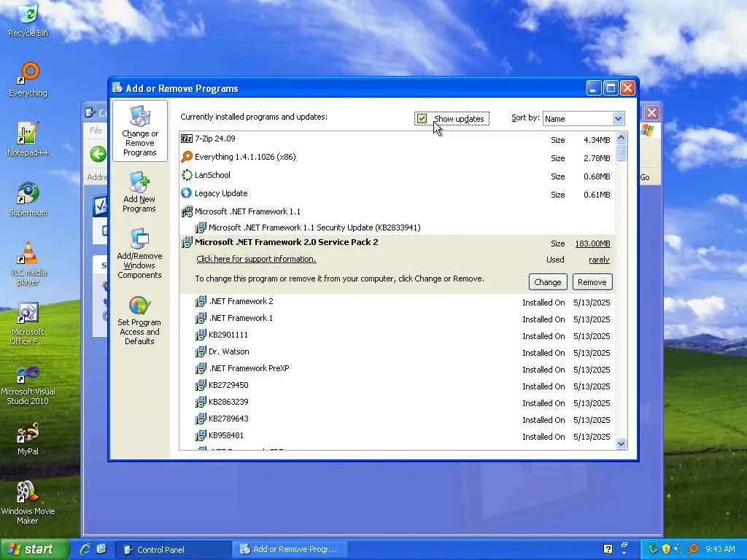Open Add New Programs in sidebar
The image size is (747, 560).
(x=139, y=192)
